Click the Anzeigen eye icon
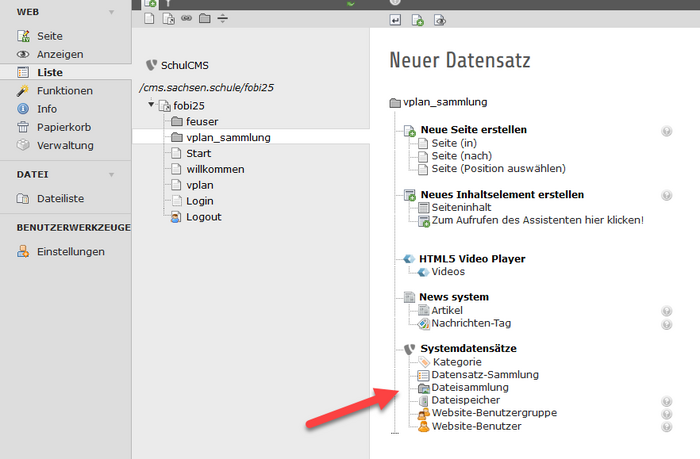Screen dimensions: 700x459 (x=23, y=54)
